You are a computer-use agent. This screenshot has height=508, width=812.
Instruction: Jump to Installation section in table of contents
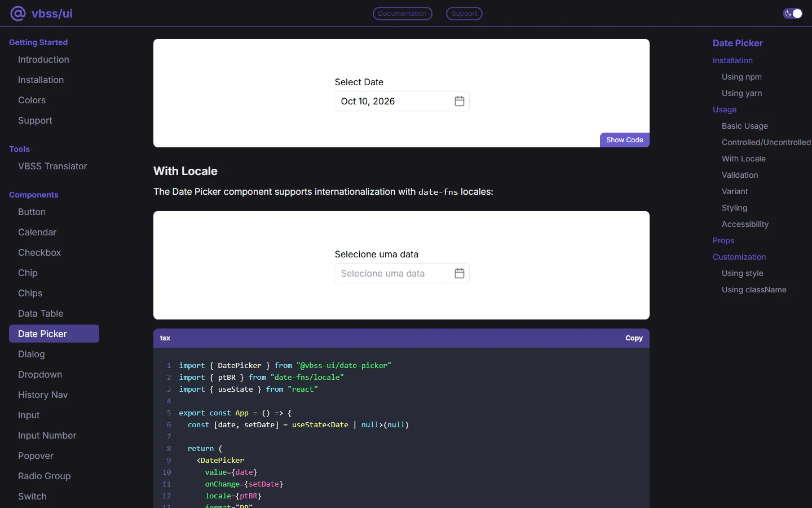pyautogui.click(x=732, y=60)
